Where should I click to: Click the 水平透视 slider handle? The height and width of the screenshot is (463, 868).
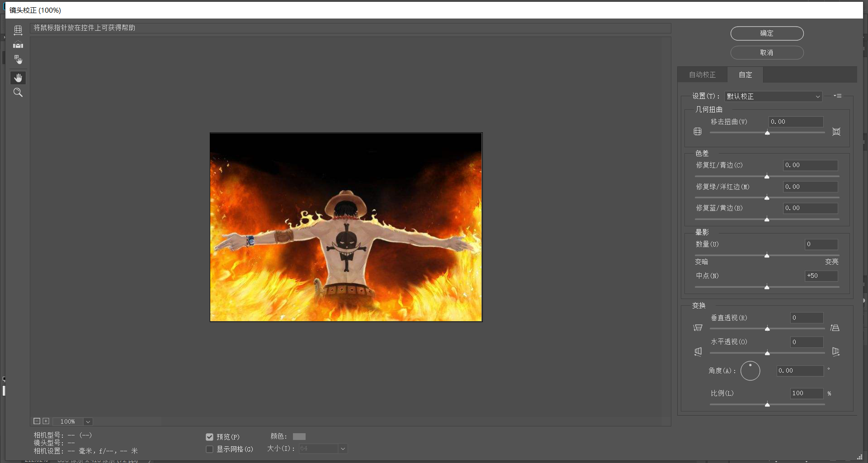[x=767, y=353]
